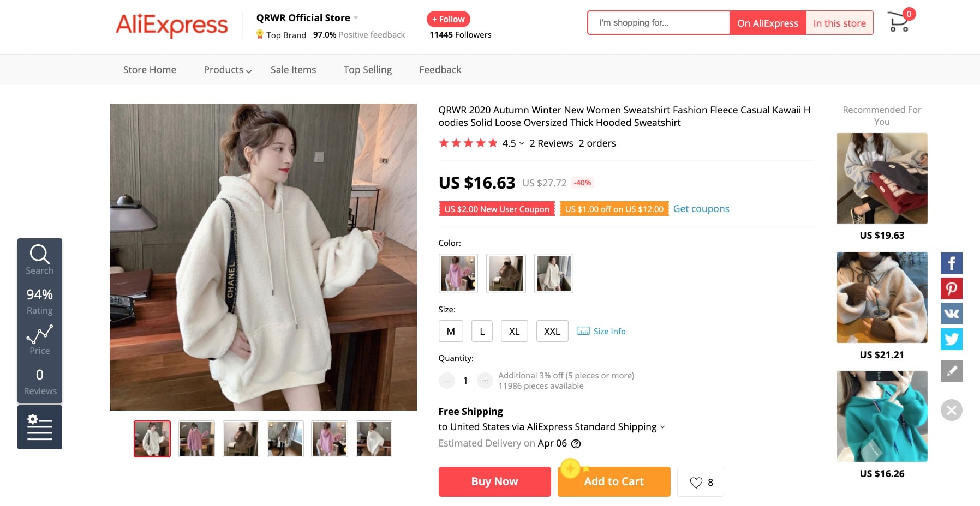Select the pink color variant
This screenshot has height=506, width=980.
click(x=457, y=273)
